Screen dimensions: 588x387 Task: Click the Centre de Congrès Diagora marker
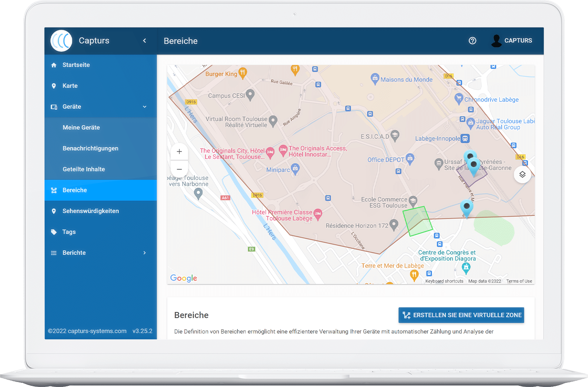pos(466,267)
